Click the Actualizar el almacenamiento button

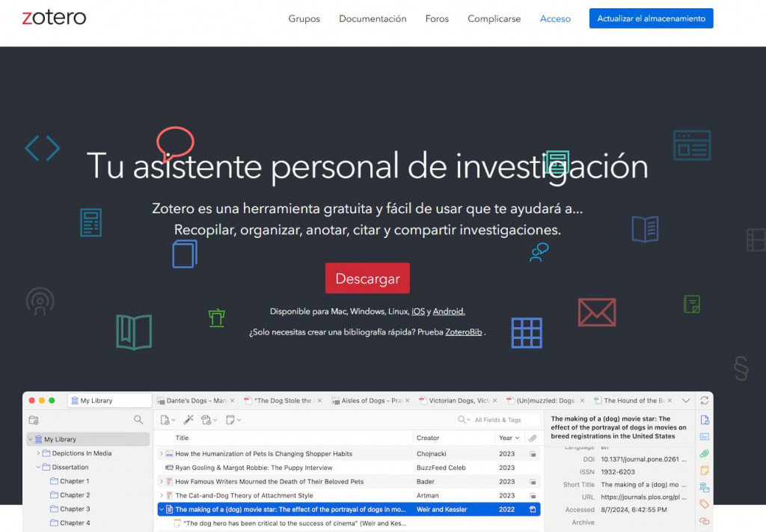652,19
